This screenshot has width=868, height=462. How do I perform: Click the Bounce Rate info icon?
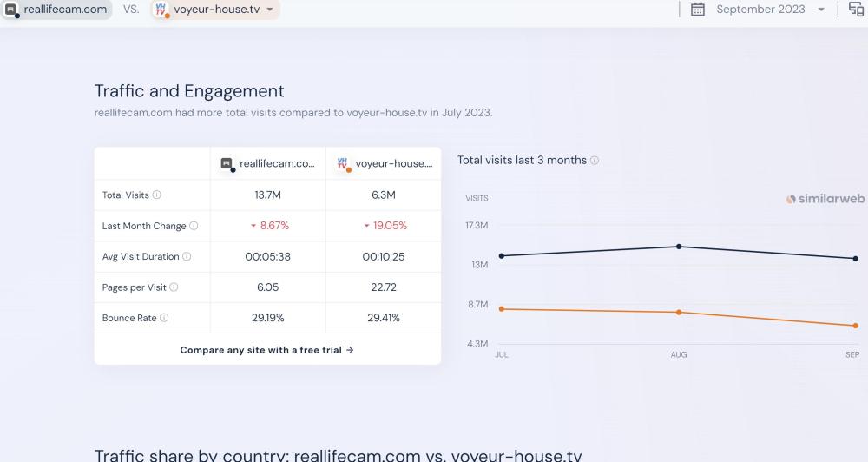coord(164,318)
